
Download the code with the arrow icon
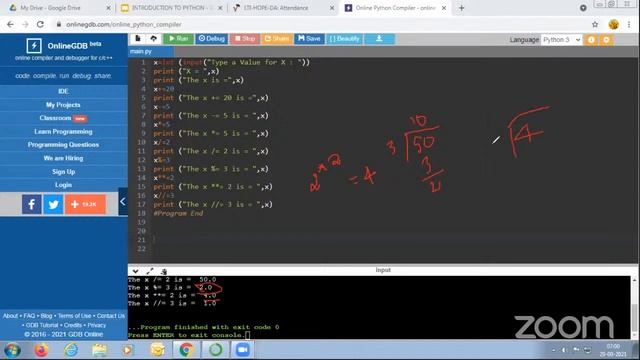point(379,39)
